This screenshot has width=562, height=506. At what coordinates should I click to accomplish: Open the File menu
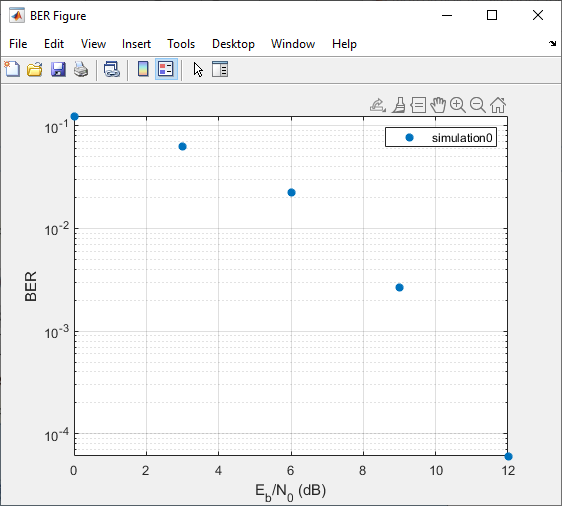coord(18,44)
